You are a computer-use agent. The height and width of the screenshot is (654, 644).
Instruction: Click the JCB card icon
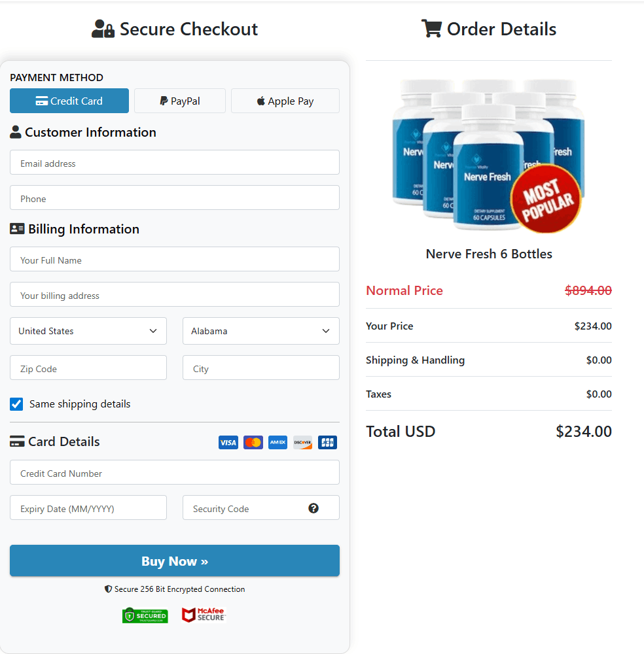coord(327,443)
